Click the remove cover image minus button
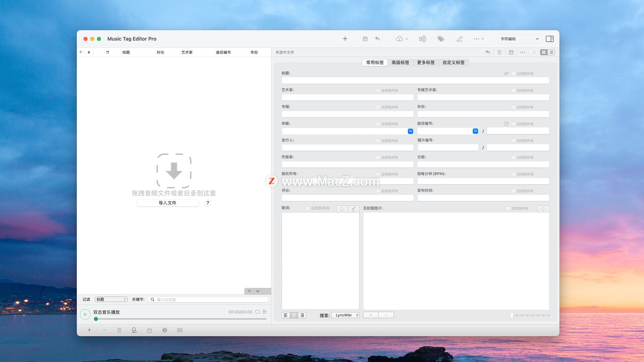This screenshot has height=362, width=644. coord(386,315)
